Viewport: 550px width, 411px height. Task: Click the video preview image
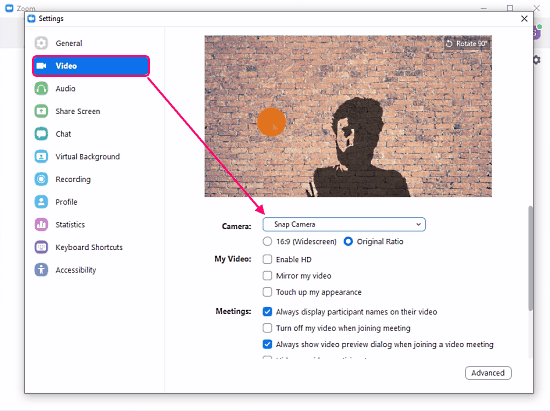(348, 116)
